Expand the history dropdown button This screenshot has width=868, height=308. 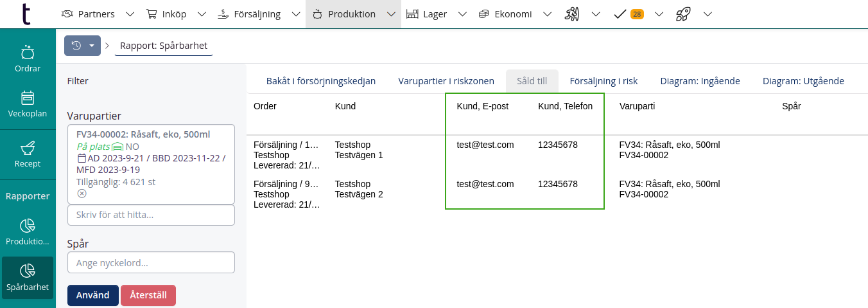point(83,46)
